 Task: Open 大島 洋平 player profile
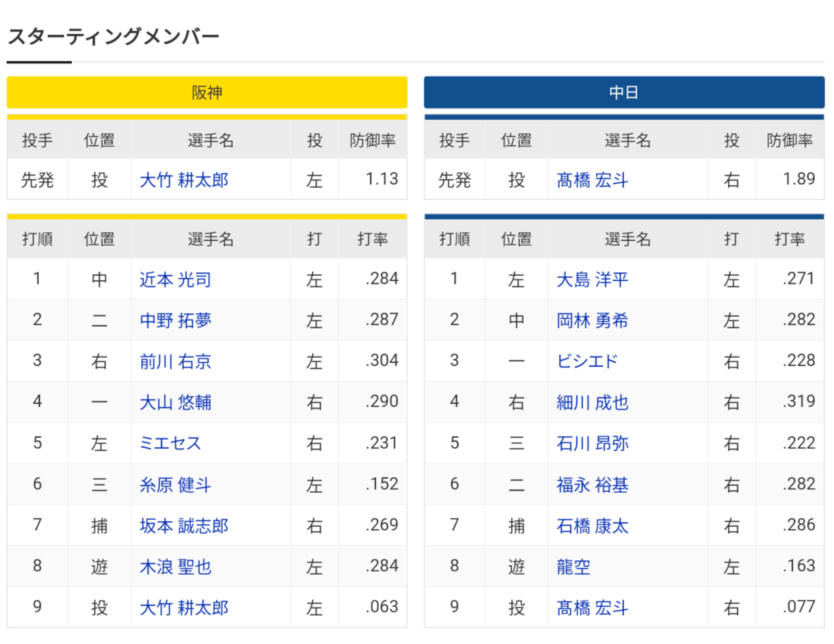592,279
